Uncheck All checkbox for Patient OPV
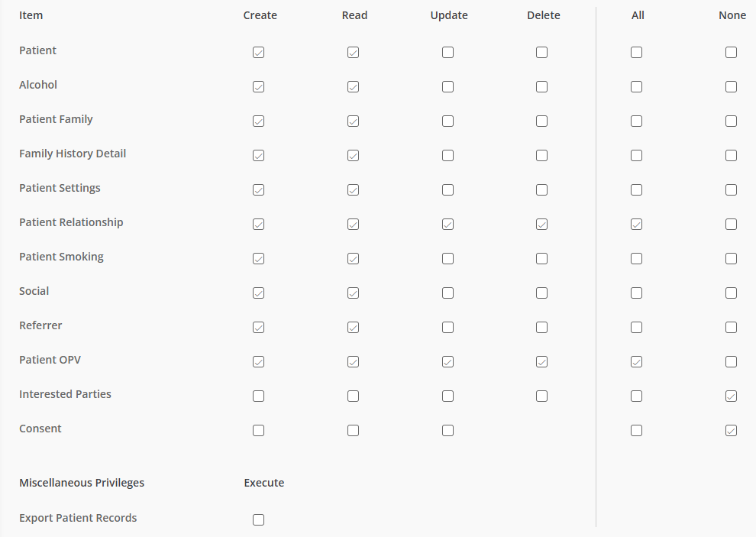This screenshot has height=537, width=756. pos(636,362)
